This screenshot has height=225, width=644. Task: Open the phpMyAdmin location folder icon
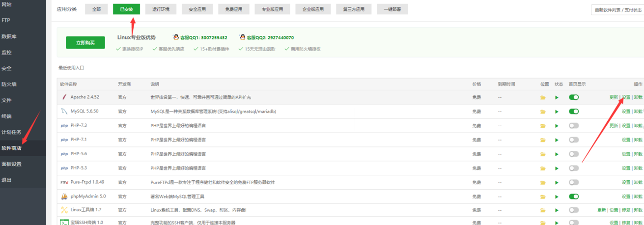point(543,197)
